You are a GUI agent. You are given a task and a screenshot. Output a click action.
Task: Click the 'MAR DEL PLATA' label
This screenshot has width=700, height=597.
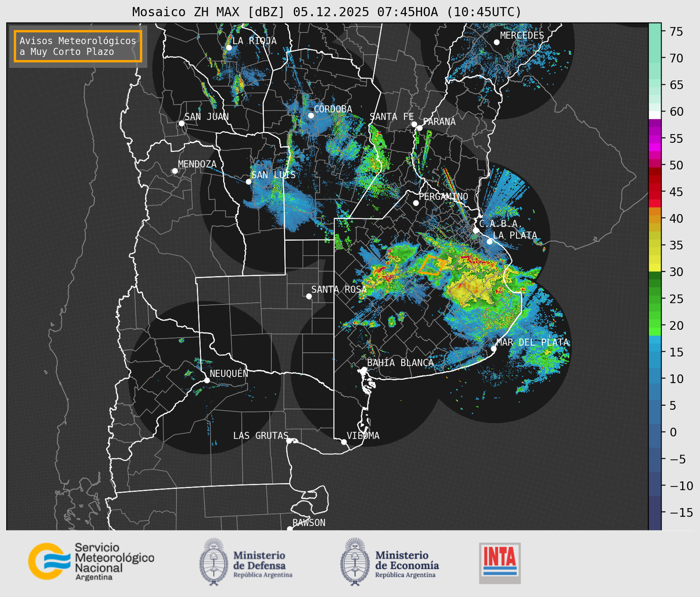point(532,342)
